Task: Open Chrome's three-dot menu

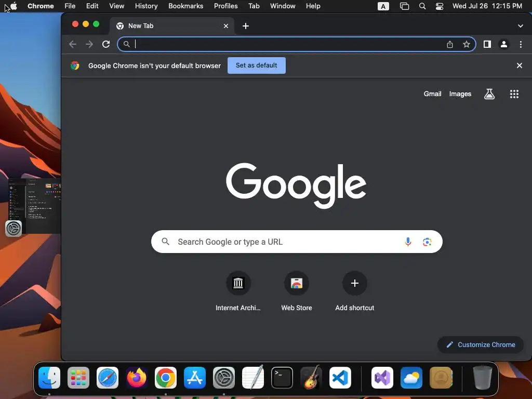Action: 521,44
